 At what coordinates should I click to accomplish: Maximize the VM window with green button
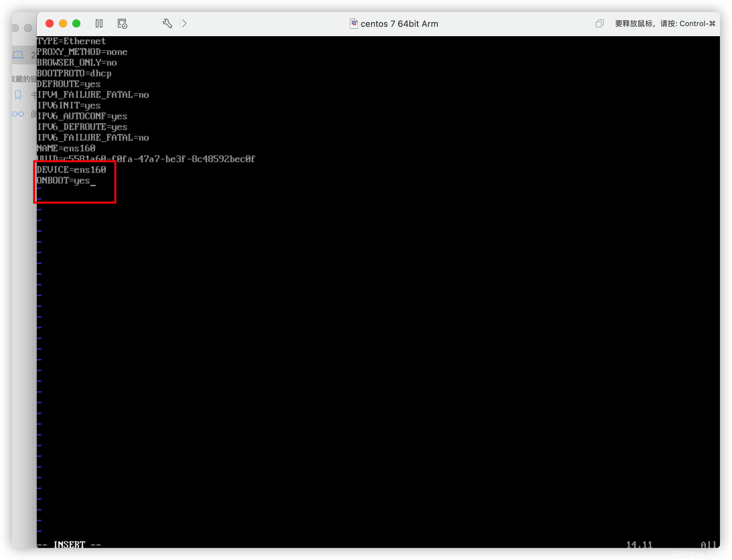(x=76, y=23)
